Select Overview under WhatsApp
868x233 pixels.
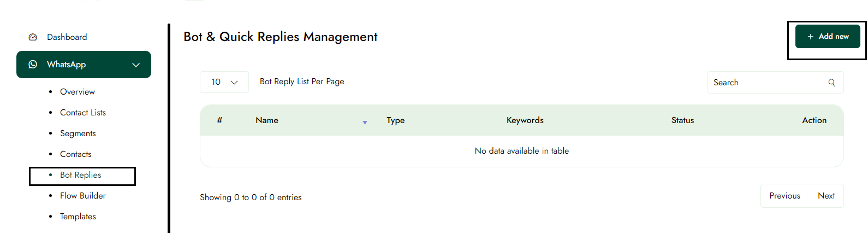pos(77,92)
